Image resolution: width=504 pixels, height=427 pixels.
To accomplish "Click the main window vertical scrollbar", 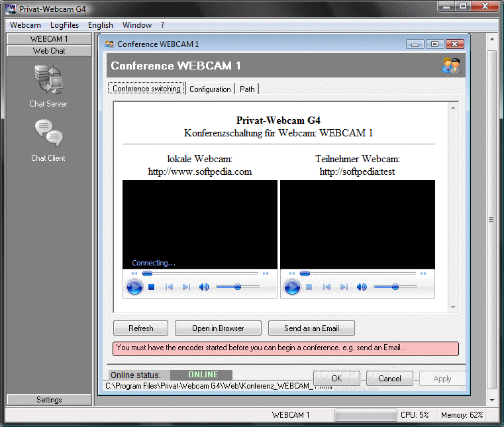I will coord(492,219).
